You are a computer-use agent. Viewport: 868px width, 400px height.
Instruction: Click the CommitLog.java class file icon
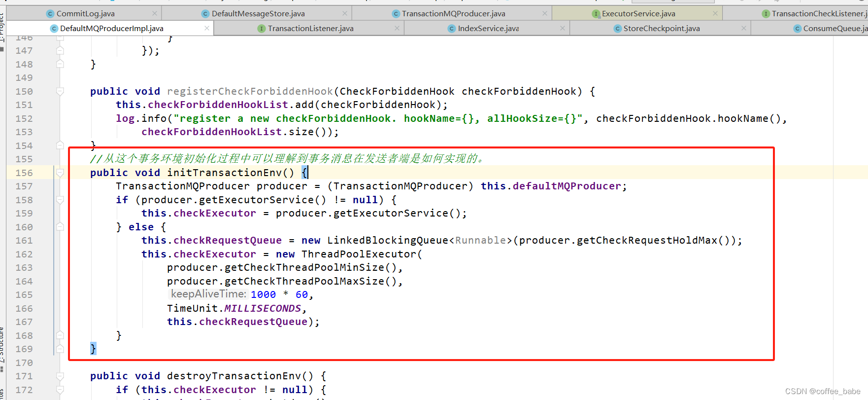(50, 14)
